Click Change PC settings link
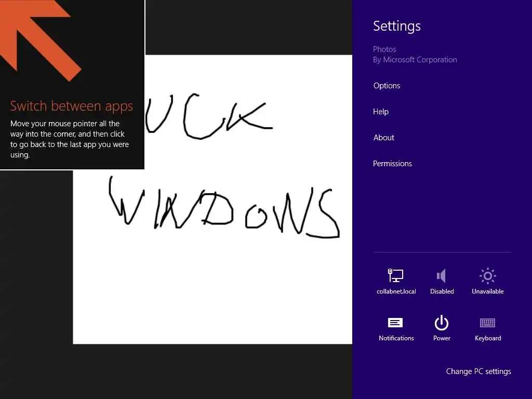The height and width of the screenshot is (399, 532). pyautogui.click(x=478, y=371)
